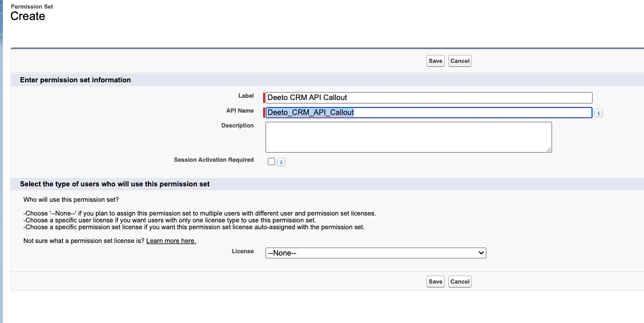Click the line starting '-Choose '--None--''
644x323 pixels.
coord(200,214)
